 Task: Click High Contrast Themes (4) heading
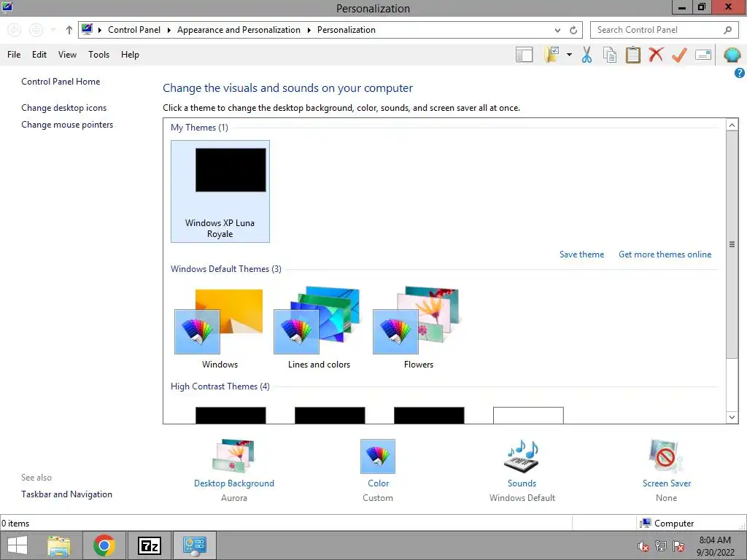click(220, 386)
